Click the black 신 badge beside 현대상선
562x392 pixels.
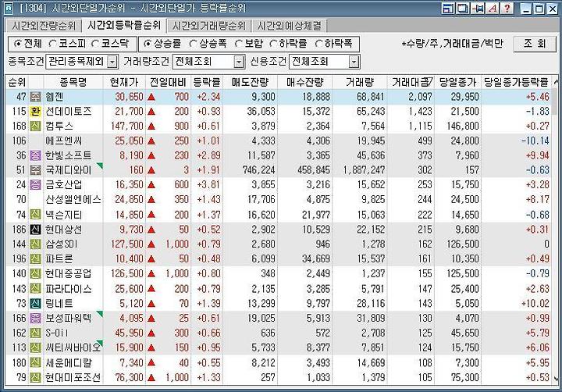(x=35, y=230)
